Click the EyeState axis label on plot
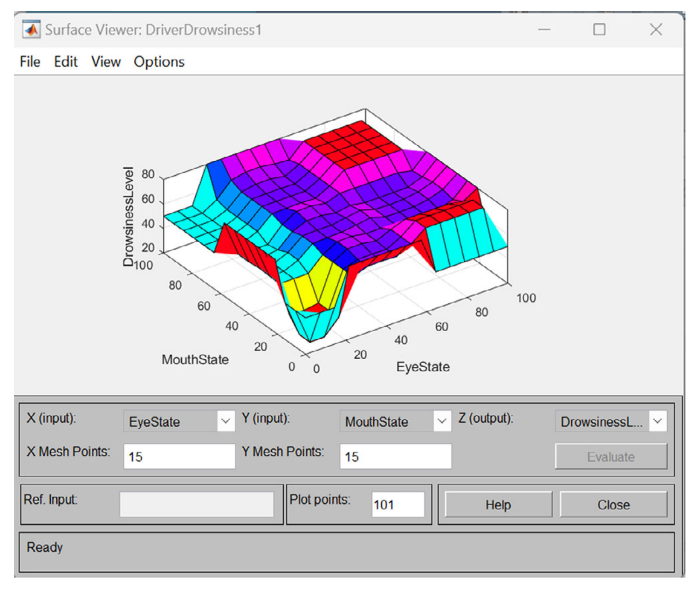 (423, 367)
